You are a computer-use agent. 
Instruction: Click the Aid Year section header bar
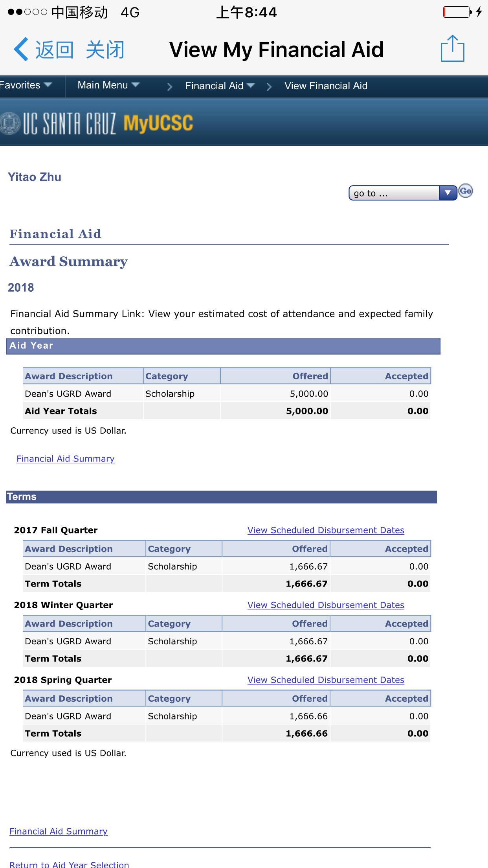223,346
